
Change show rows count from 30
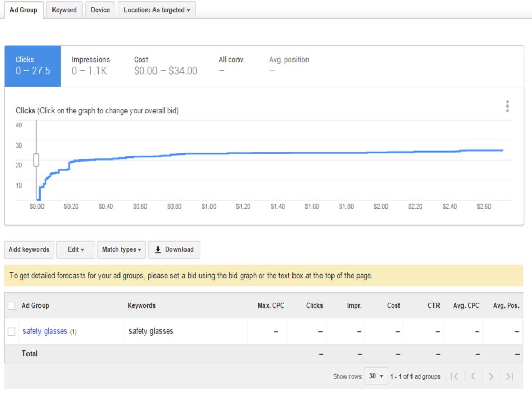tap(377, 376)
